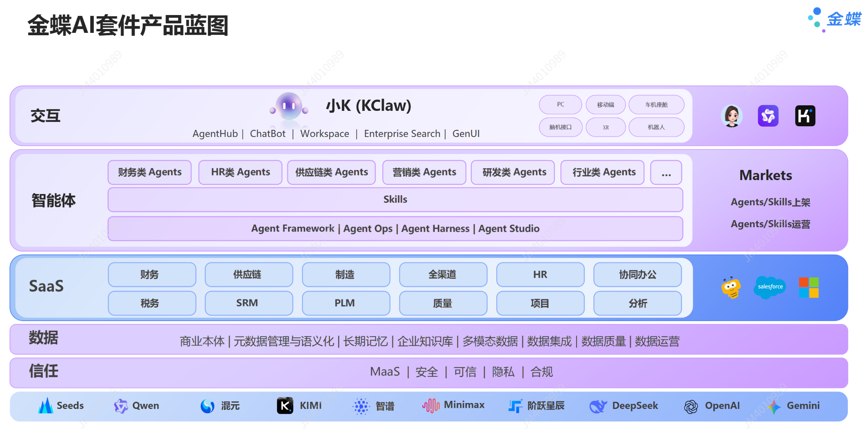Click the PC device pill
868x443 pixels.
[560, 105]
